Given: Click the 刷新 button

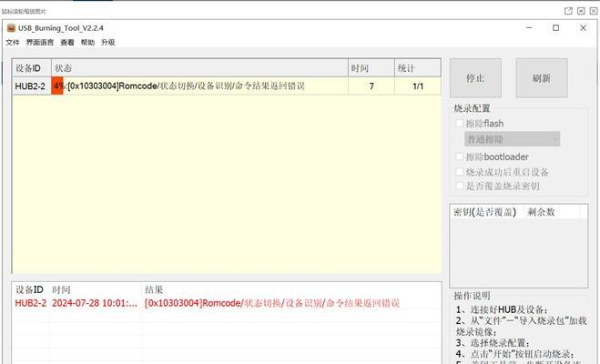Looking at the screenshot, I should [x=542, y=78].
